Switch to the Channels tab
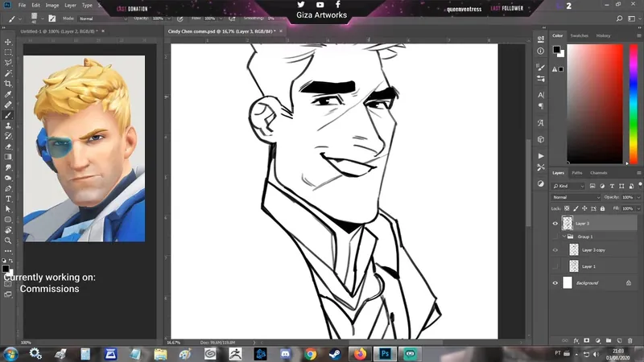This screenshot has width=644, height=362. coord(598,173)
